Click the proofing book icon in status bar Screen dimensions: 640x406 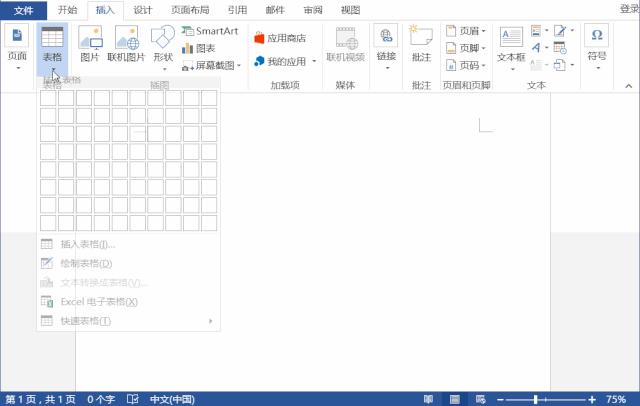click(133, 399)
